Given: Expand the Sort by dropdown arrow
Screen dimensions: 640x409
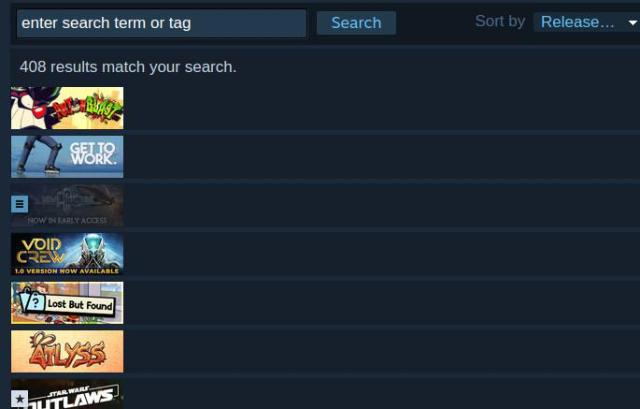Looking at the screenshot, I should 633,22.
